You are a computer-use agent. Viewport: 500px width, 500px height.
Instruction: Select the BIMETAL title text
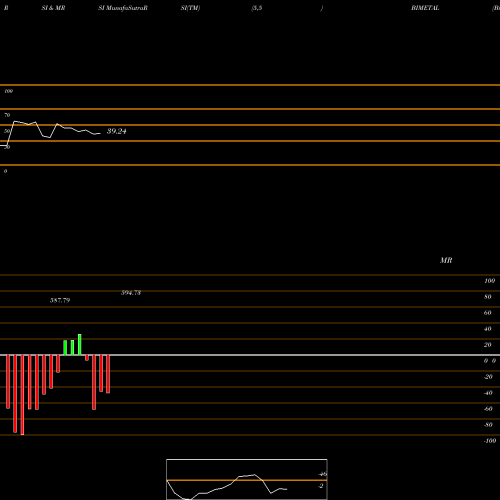point(425,8)
